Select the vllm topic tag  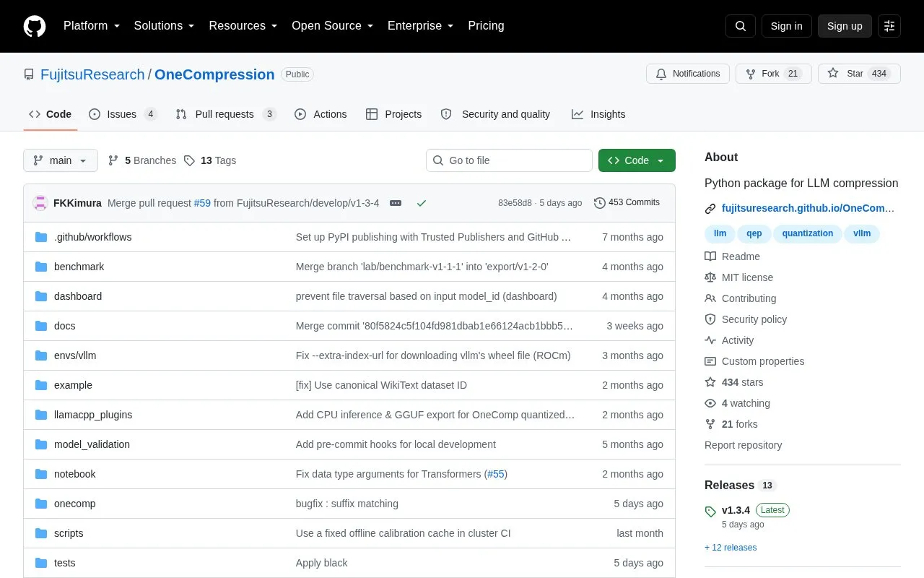click(862, 233)
